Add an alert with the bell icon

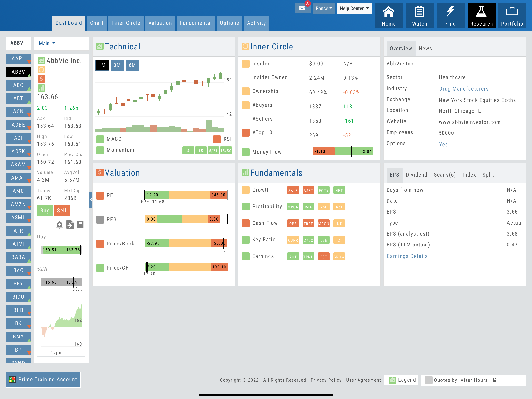click(59, 224)
